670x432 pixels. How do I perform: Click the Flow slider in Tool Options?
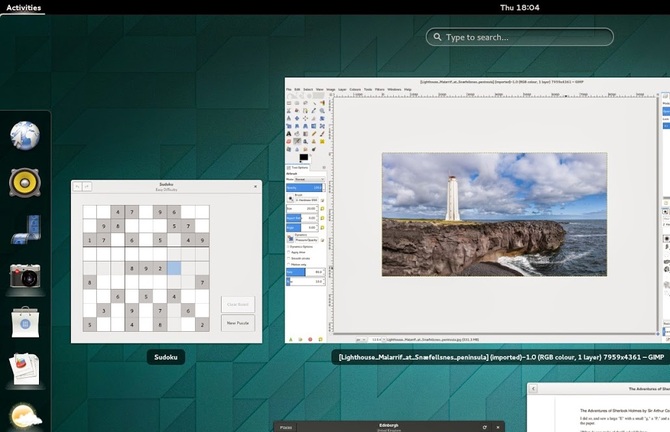305,282
